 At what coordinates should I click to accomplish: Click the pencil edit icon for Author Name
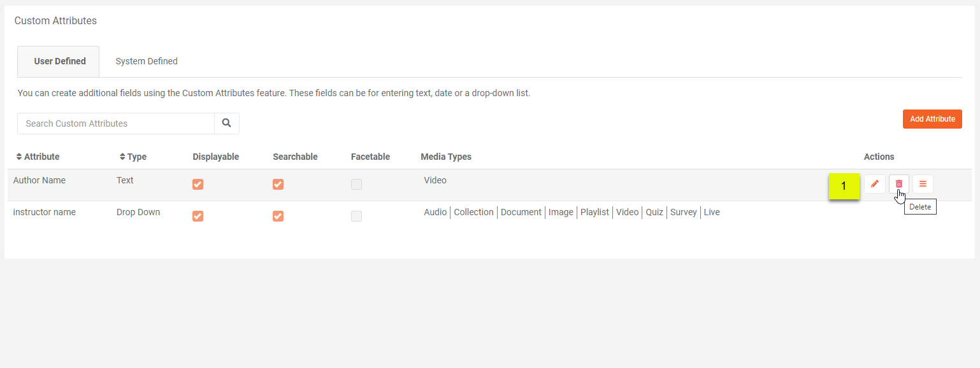[874, 184]
